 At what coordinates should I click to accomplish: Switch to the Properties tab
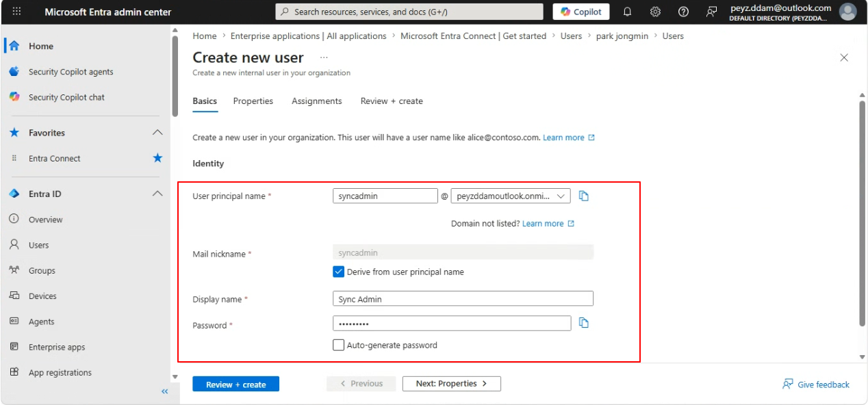[x=253, y=101]
